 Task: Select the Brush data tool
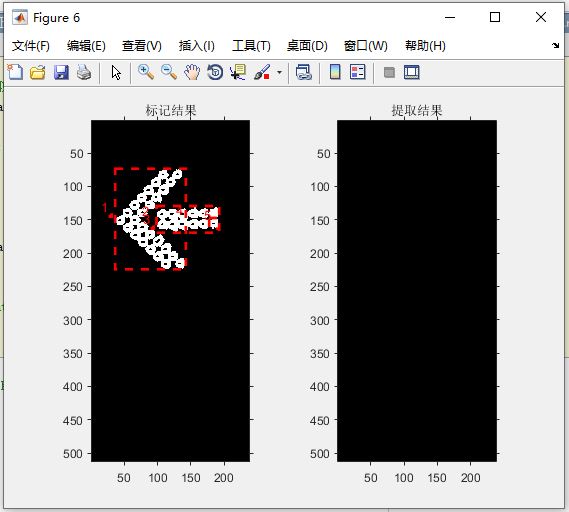[262, 72]
